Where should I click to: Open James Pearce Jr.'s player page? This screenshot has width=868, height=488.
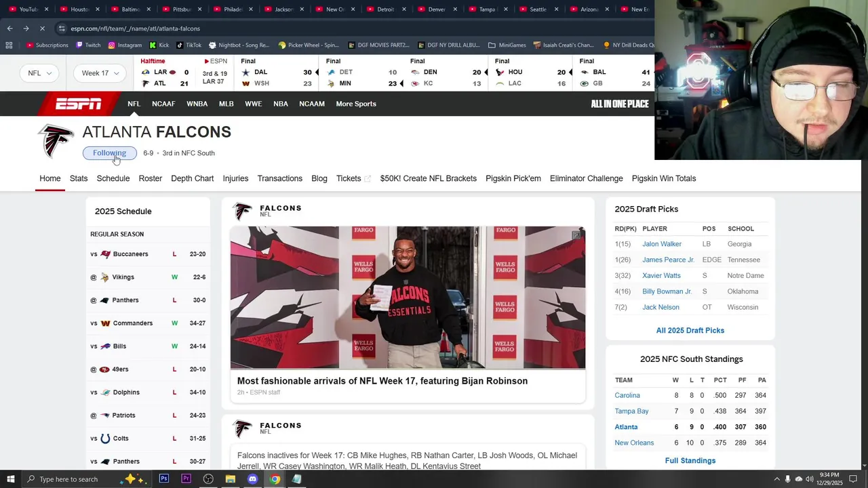coord(669,260)
